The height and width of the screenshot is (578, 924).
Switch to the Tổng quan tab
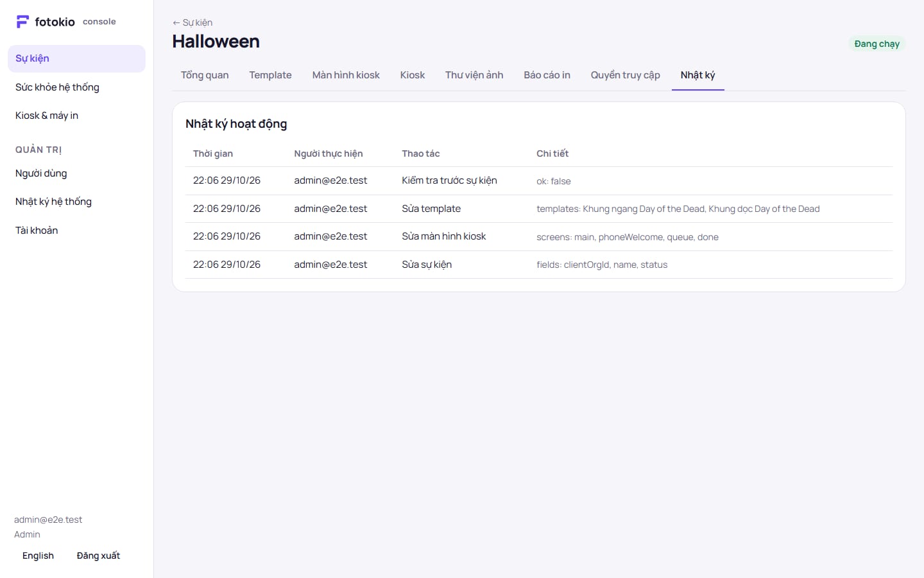click(x=205, y=75)
